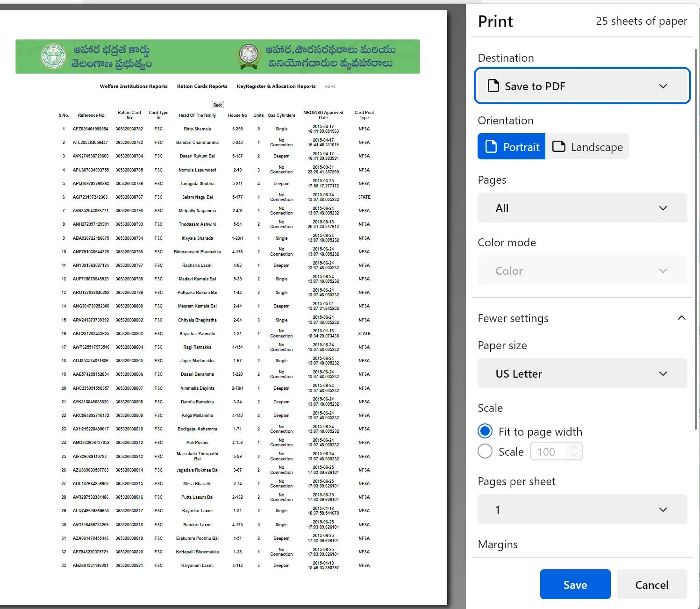The height and width of the screenshot is (609, 700).
Task: Click house number 1-23/1
Action: [237, 238]
